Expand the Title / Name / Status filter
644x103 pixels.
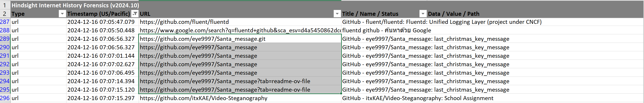tap(422, 14)
